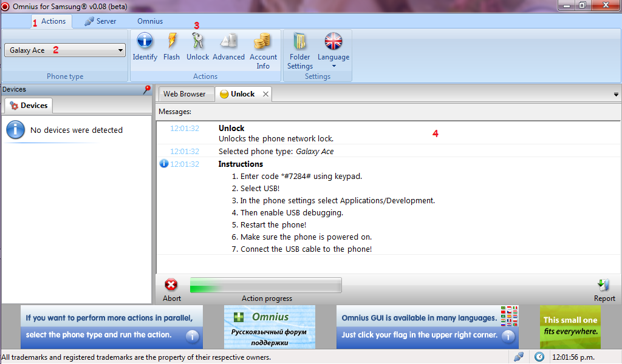View Account Info
This screenshot has width=622, height=364.
click(x=263, y=51)
